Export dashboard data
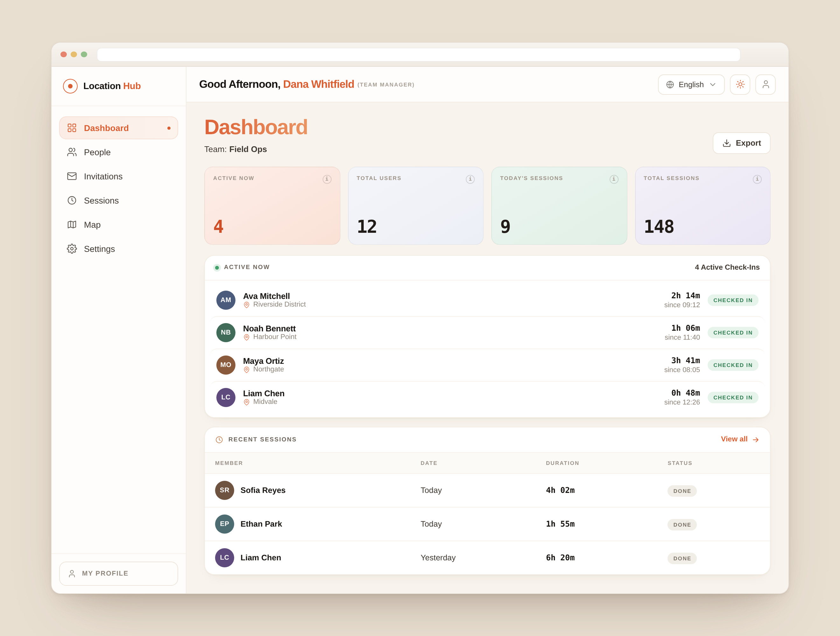This screenshot has width=840, height=636. point(741,143)
